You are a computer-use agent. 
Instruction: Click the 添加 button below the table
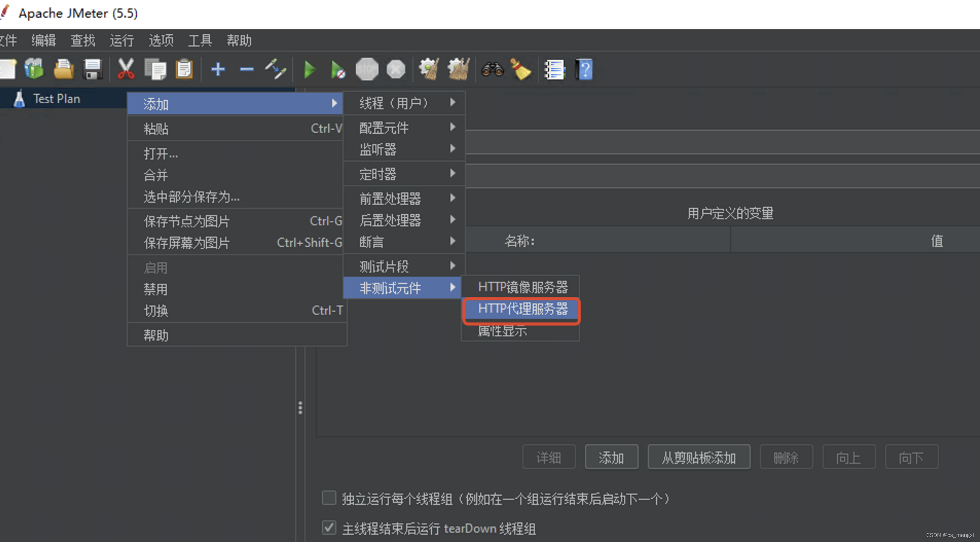click(x=611, y=457)
